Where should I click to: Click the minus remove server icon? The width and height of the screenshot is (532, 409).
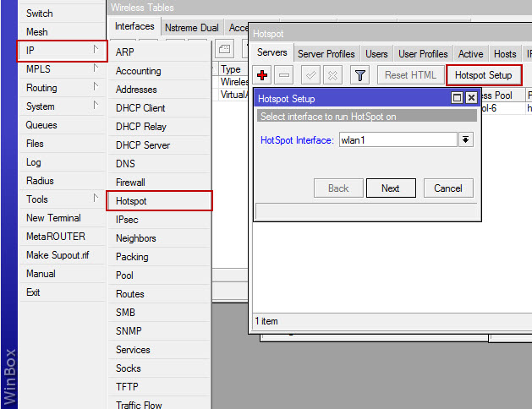click(284, 75)
